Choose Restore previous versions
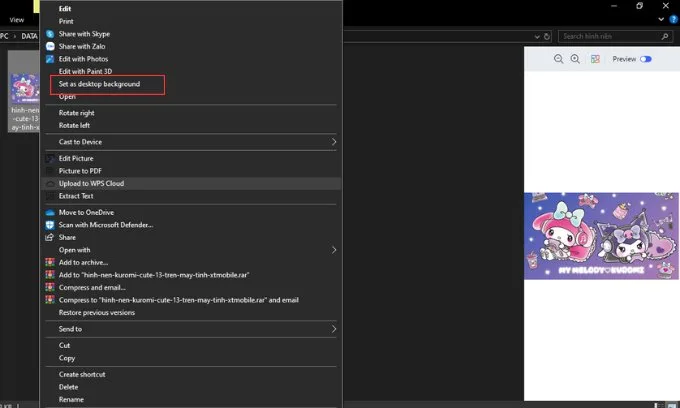Viewport: 680px width, 408px height. (x=97, y=313)
